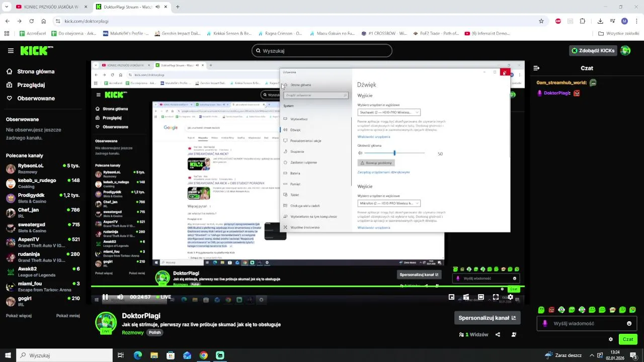Click the Polish language tag

(154, 332)
